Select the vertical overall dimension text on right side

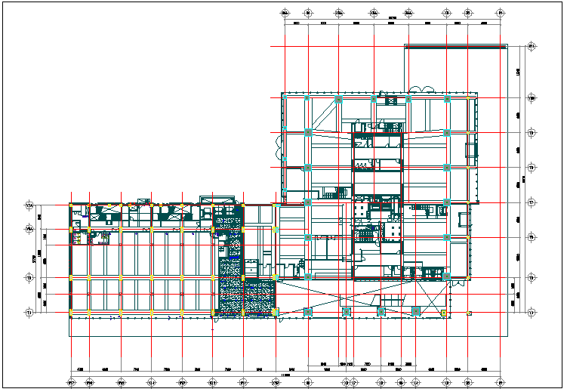point(524,180)
